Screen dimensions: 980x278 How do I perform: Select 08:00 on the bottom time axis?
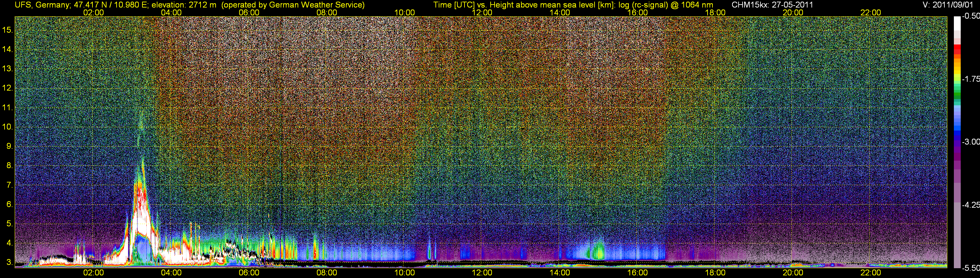pyautogui.click(x=327, y=273)
